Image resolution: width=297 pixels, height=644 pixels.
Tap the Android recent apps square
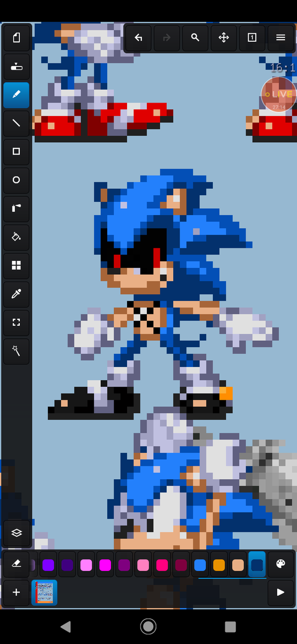coord(231,626)
